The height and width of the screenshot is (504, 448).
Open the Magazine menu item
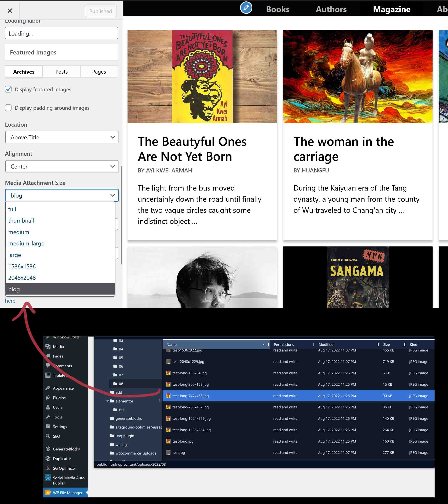(391, 9)
